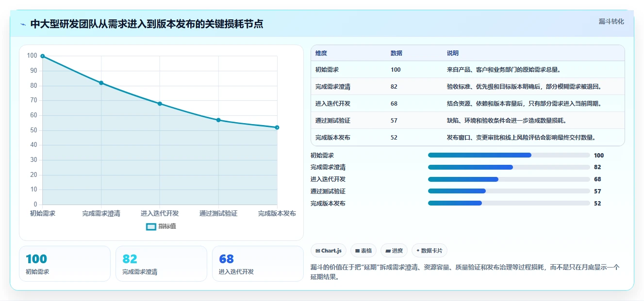Open the 82 完成需求澄清 data card
644x301 pixels.
pos(161,264)
